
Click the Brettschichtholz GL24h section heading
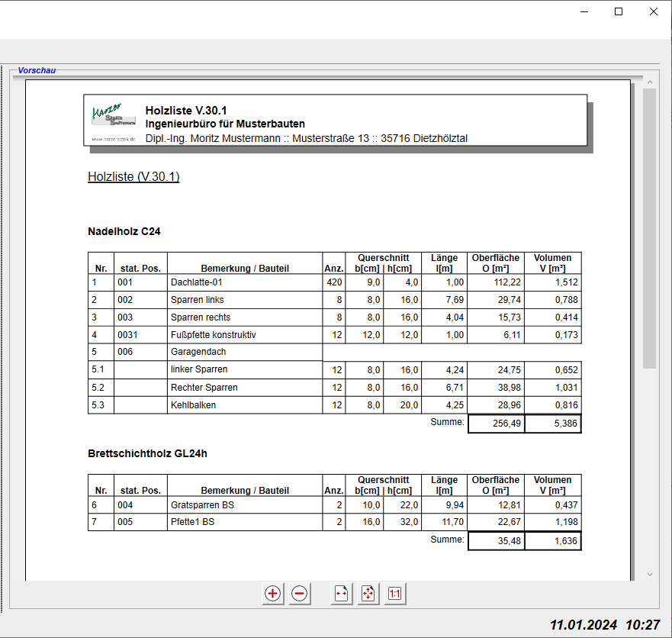pyautogui.click(x=147, y=453)
